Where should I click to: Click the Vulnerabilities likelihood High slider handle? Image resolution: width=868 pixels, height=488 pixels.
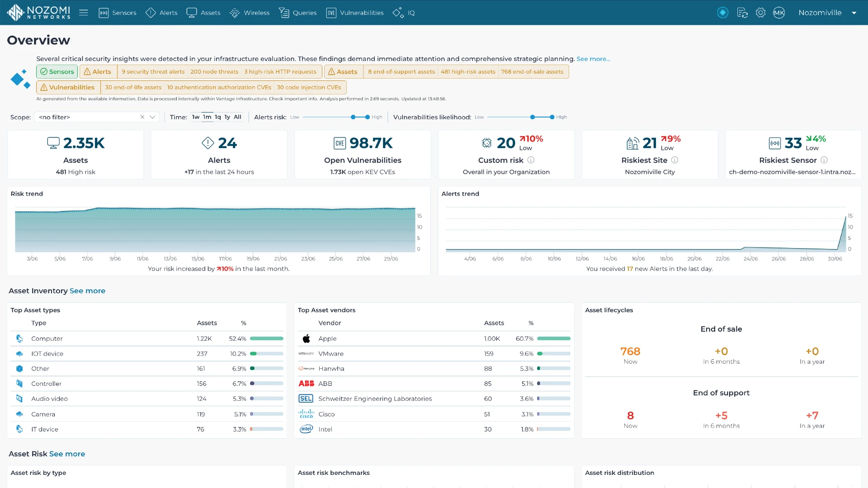[x=552, y=117]
